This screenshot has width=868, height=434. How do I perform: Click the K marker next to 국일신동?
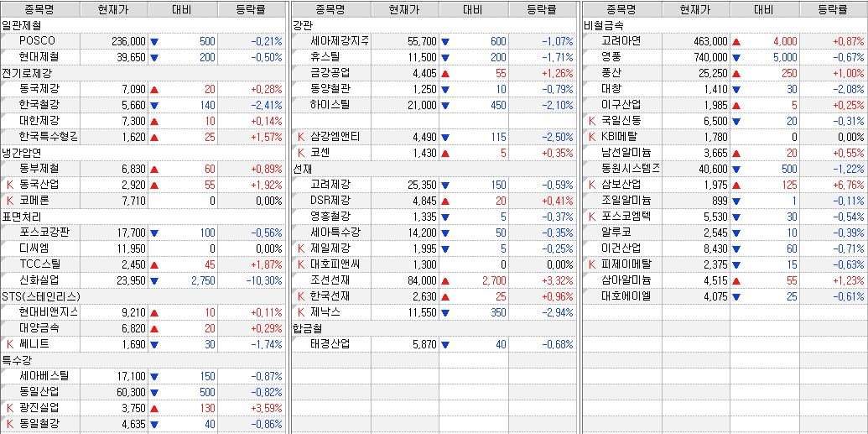click(x=592, y=121)
